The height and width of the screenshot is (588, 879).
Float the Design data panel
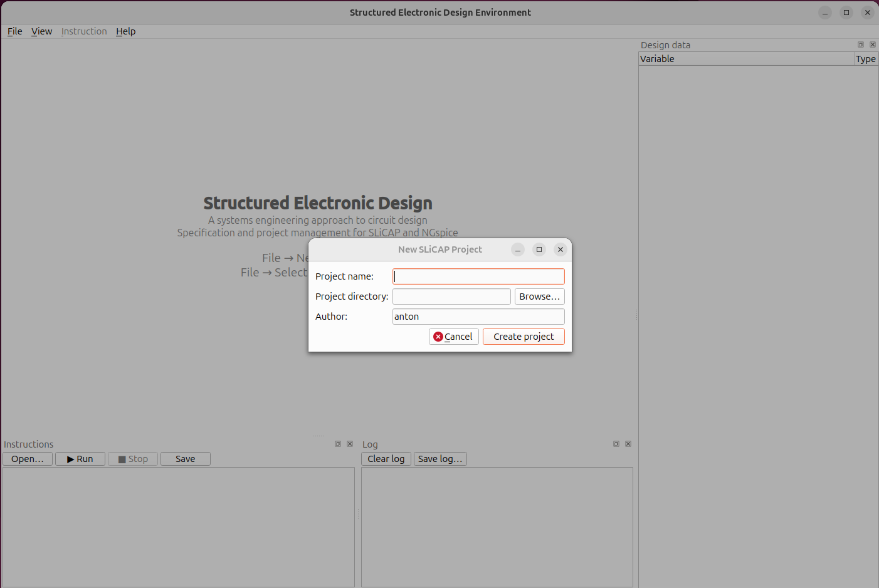point(861,45)
